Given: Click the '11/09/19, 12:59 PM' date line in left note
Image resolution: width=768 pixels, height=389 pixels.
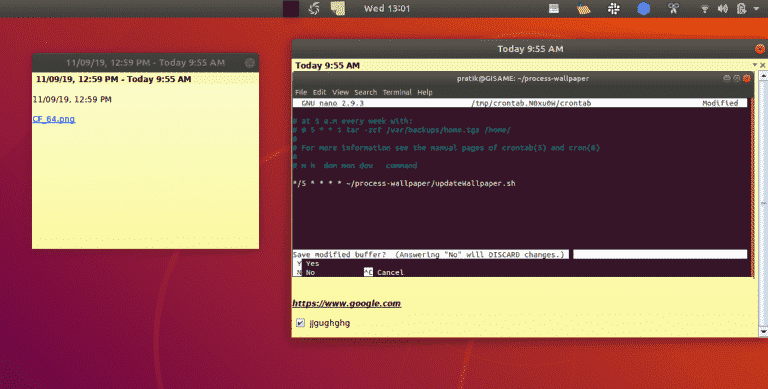Looking at the screenshot, I should (x=72, y=99).
